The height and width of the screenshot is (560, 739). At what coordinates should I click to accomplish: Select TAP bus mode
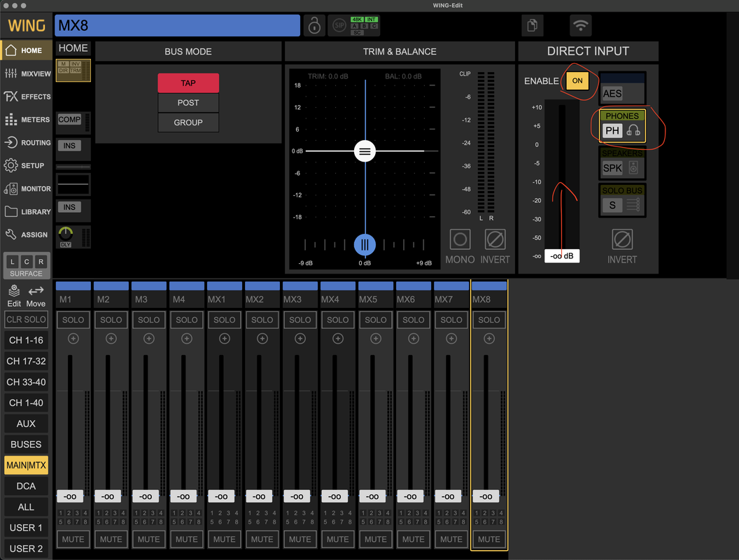click(x=188, y=83)
